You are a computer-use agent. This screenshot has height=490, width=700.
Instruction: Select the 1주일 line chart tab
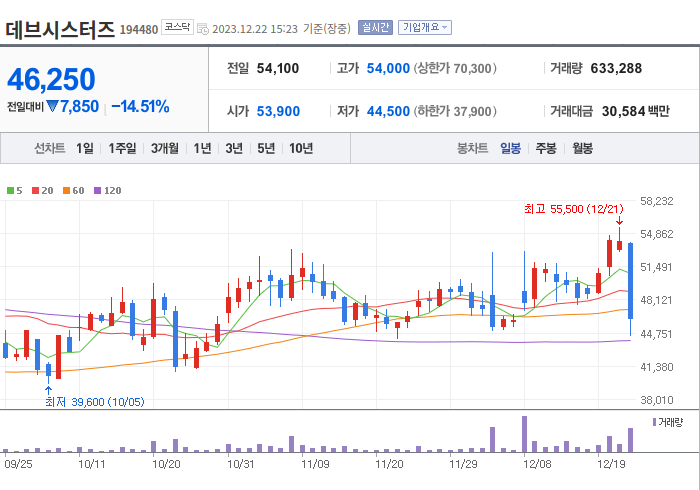tap(122, 148)
